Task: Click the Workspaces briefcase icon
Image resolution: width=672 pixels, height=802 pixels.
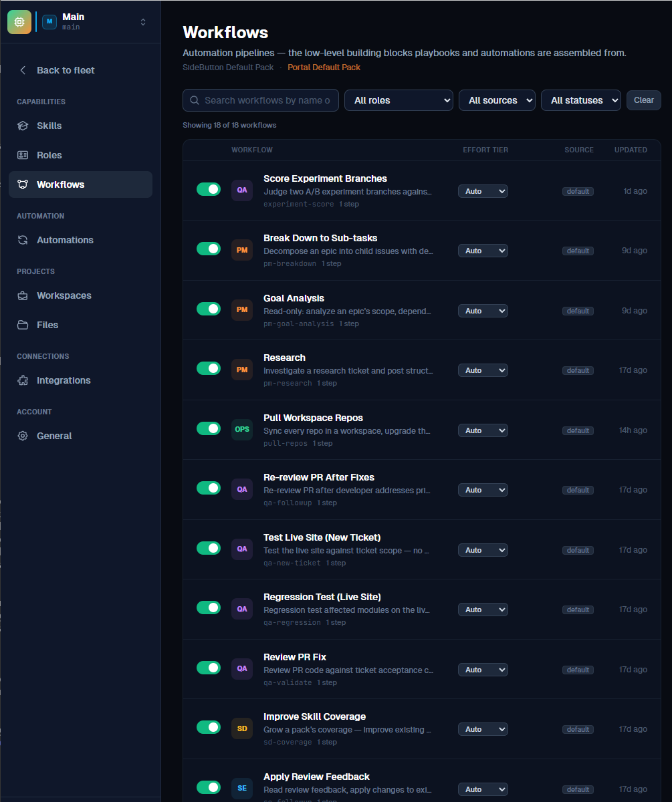Action: [x=23, y=295]
